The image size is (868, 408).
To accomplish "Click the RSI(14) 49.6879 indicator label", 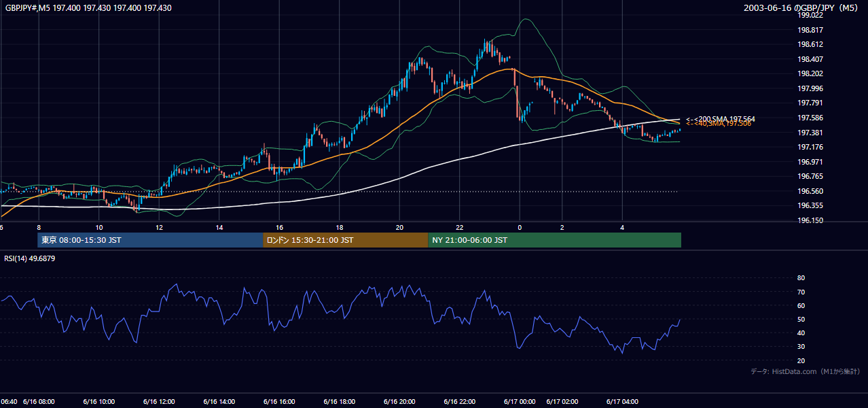I will (30, 258).
